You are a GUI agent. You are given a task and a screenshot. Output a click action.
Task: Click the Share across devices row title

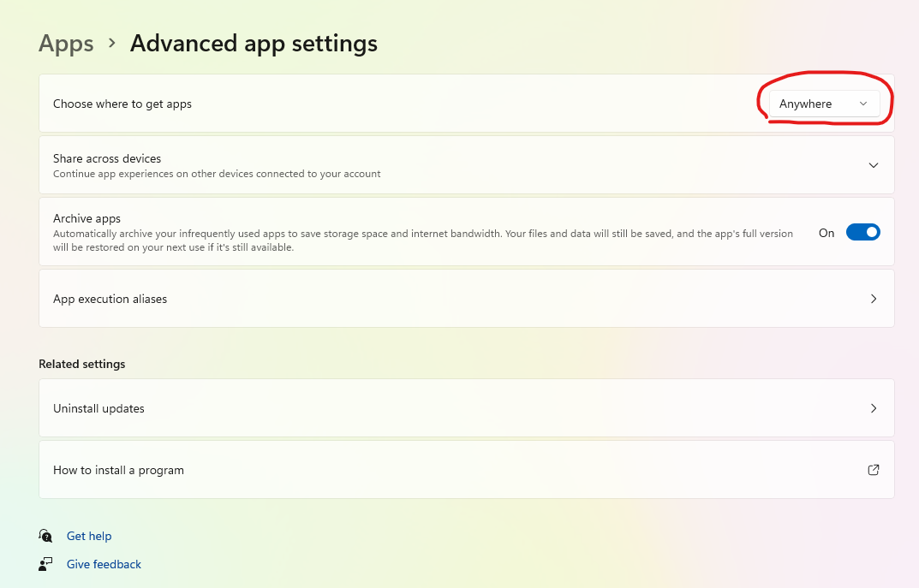[107, 158]
